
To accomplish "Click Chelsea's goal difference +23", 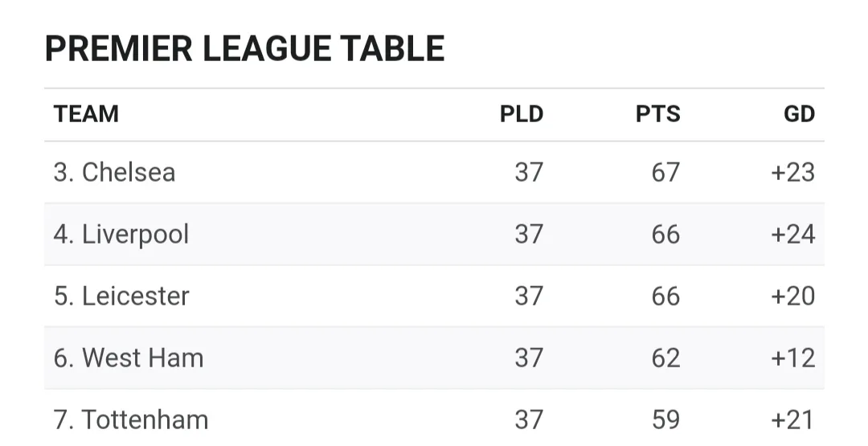I will [x=792, y=172].
